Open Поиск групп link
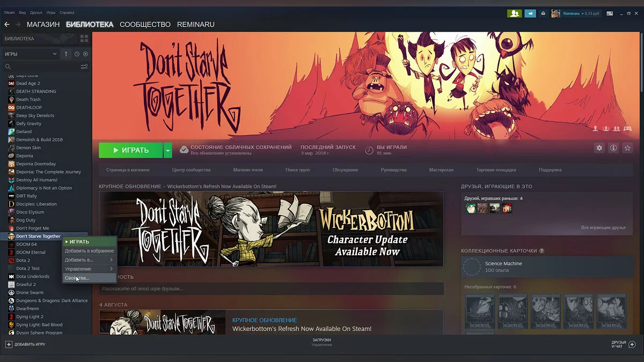 coord(298,170)
